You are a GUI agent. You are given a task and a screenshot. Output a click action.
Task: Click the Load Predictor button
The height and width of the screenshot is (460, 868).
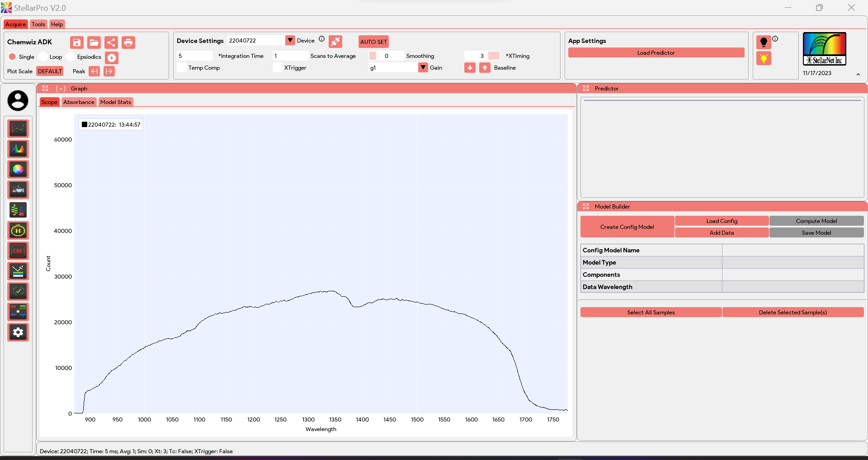[x=656, y=53]
